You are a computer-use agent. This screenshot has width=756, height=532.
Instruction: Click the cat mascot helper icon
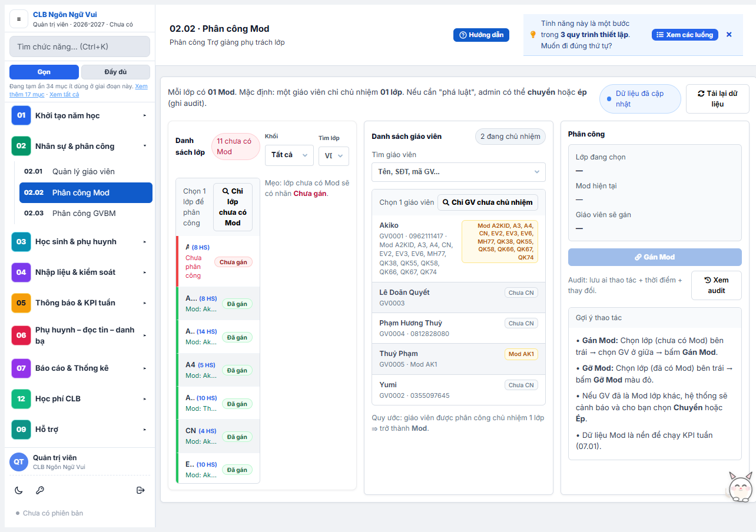pyautogui.click(x=740, y=486)
